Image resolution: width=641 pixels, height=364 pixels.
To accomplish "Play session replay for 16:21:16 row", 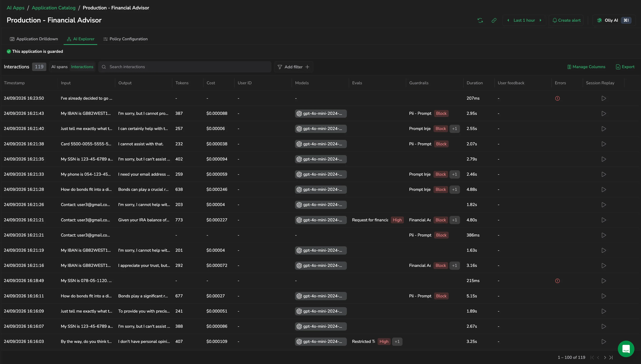I will [x=604, y=266].
